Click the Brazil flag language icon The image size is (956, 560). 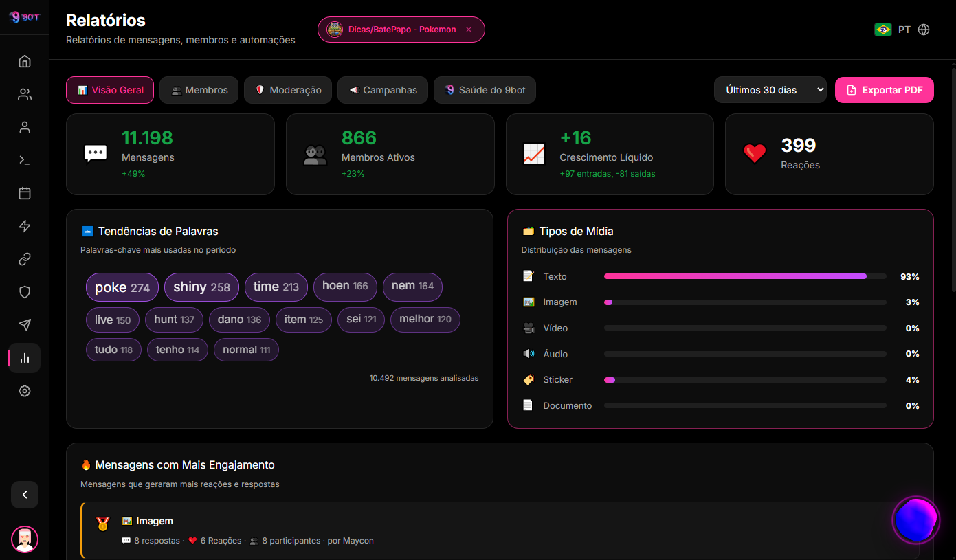click(883, 30)
